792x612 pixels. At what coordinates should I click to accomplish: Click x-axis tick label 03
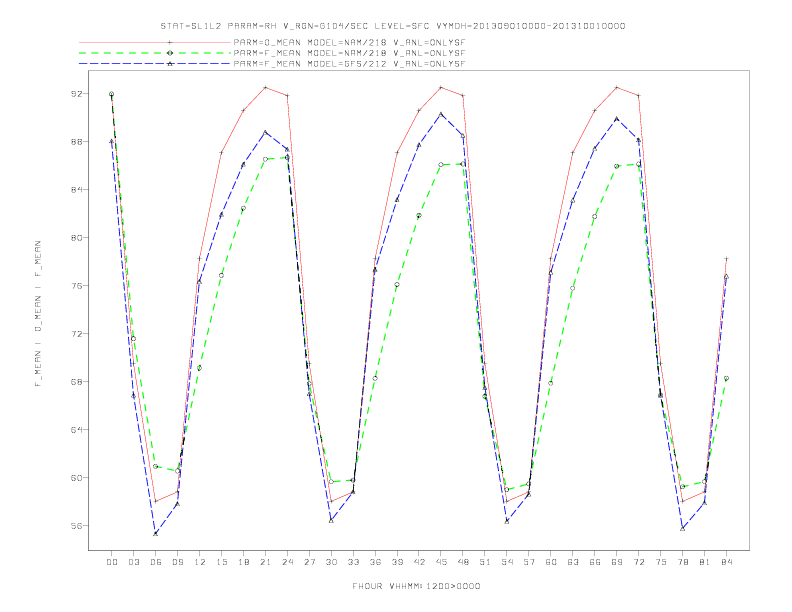[x=133, y=562]
